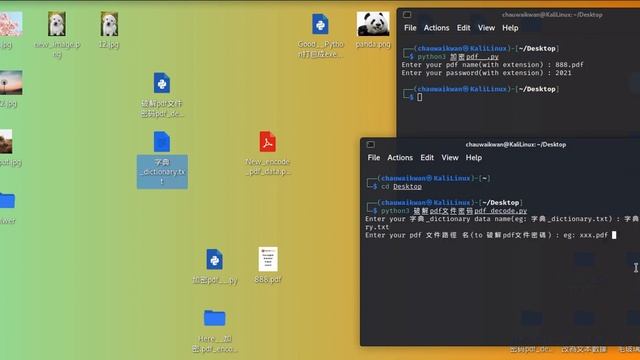640x360 pixels.
Task: Click the 'cd Desktop' command text
Action: [401, 187]
